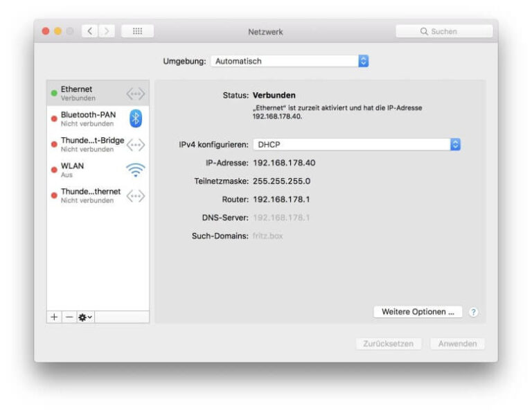Select the Bluetooth-PAN service
This screenshot has height=411, width=532.
point(98,119)
